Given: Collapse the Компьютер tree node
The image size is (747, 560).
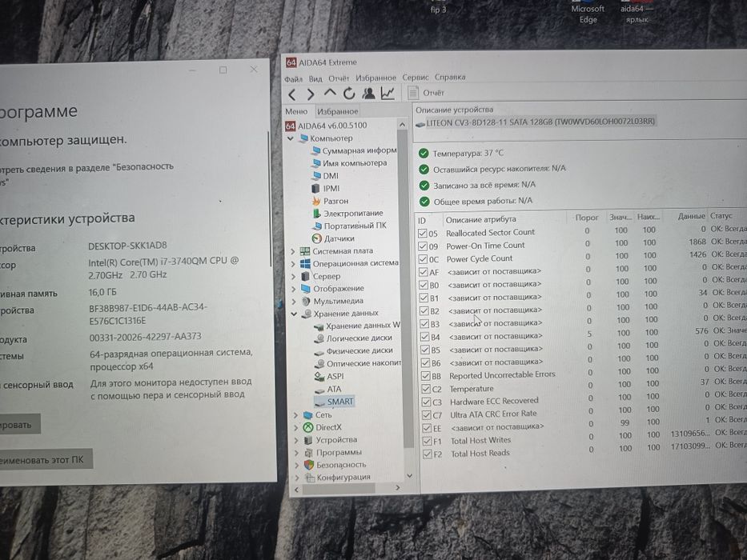Looking at the screenshot, I should pyautogui.click(x=291, y=138).
